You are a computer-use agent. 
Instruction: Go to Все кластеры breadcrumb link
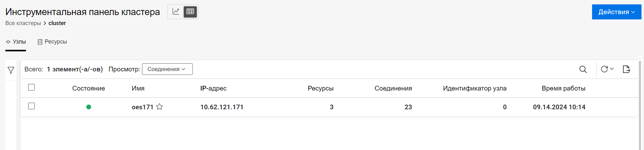[x=23, y=23]
